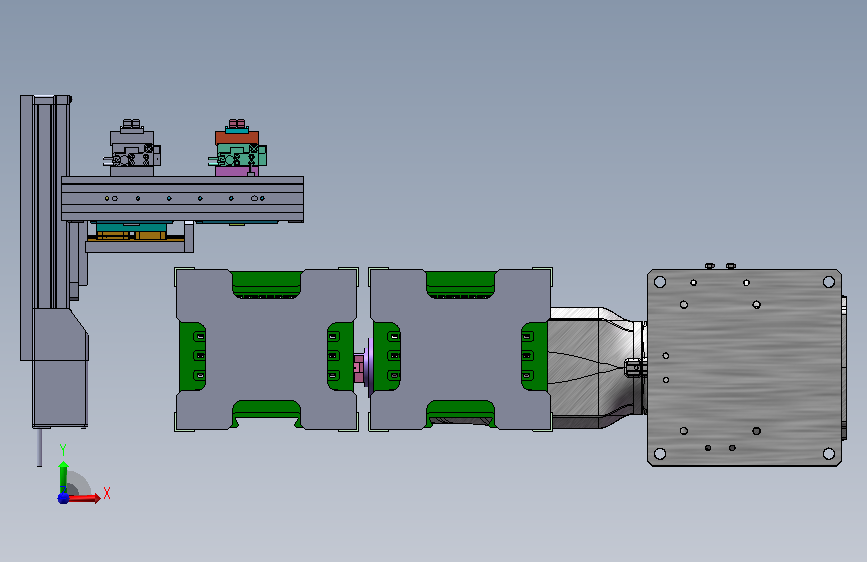Image resolution: width=867 pixels, height=562 pixels.
Task: Select the green Y axis arrow of the triad
Action: 63,476
